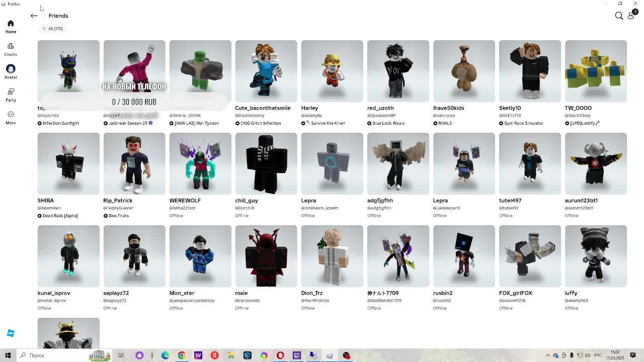644x362 pixels.
Task: Switch the keyboard language РУС indicator
Action: coord(597,355)
